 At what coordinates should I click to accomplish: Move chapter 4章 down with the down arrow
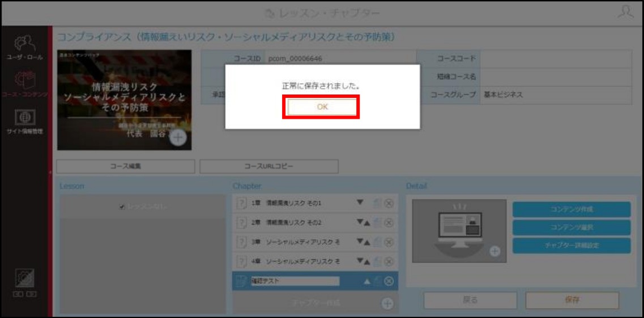point(360,261)
